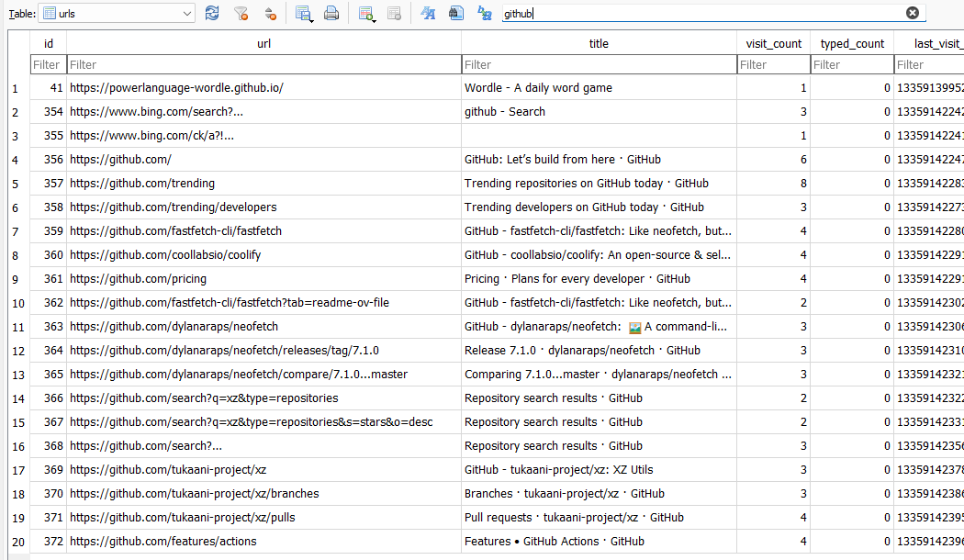Insert a new record icon
Viewport: 964px width, 560px height.
pos(366,13)
